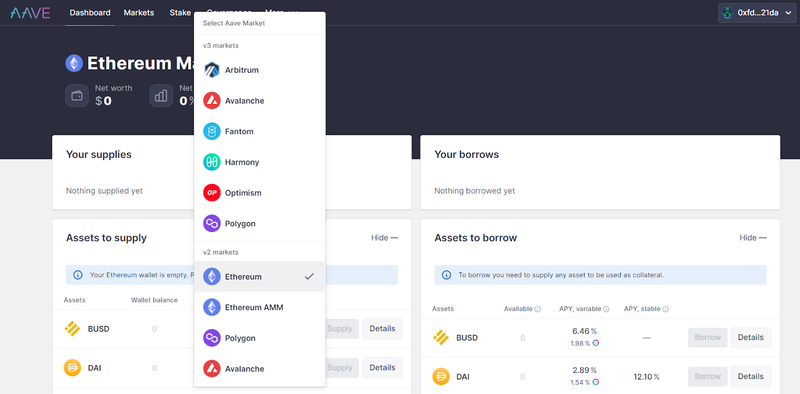Click info icon in collateral notice
This screenshot has height=394, width=800.
click(446, 275)
